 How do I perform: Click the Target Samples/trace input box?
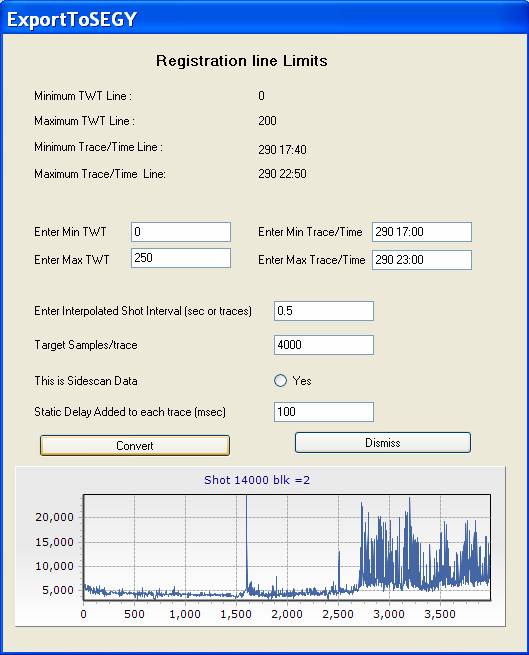click(324, 345)
